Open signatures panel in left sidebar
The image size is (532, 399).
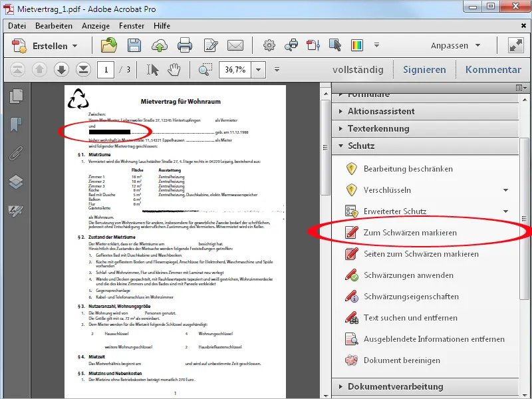coord(16,211)
